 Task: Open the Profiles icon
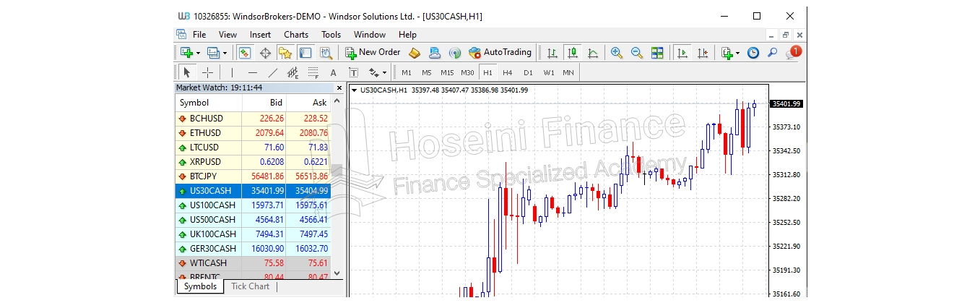(x=213, y=53)
